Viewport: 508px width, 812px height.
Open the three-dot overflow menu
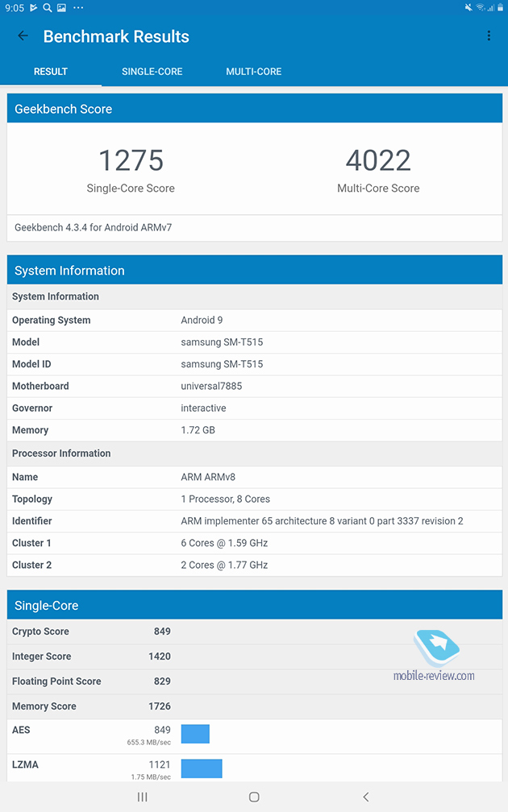489,35
